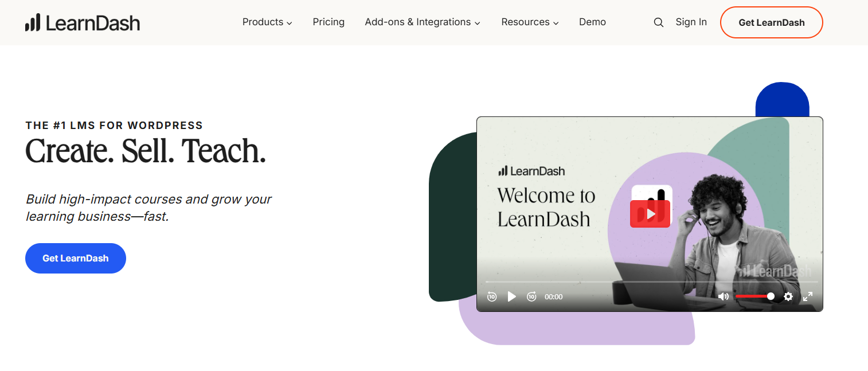Mute the video speaker icon
Viewport: 868px width, 371px height.
(x=724, y=296)
